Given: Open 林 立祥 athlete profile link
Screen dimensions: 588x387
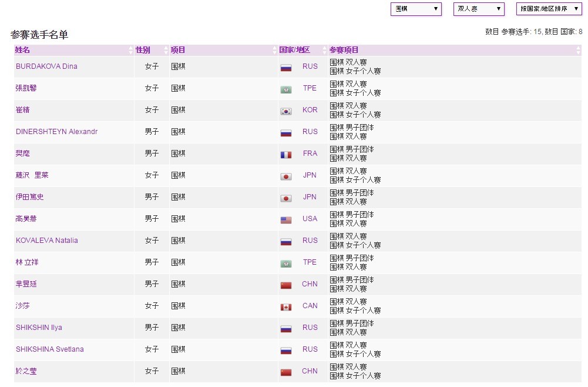Looking at the screenshot, I should pos(27,262).
